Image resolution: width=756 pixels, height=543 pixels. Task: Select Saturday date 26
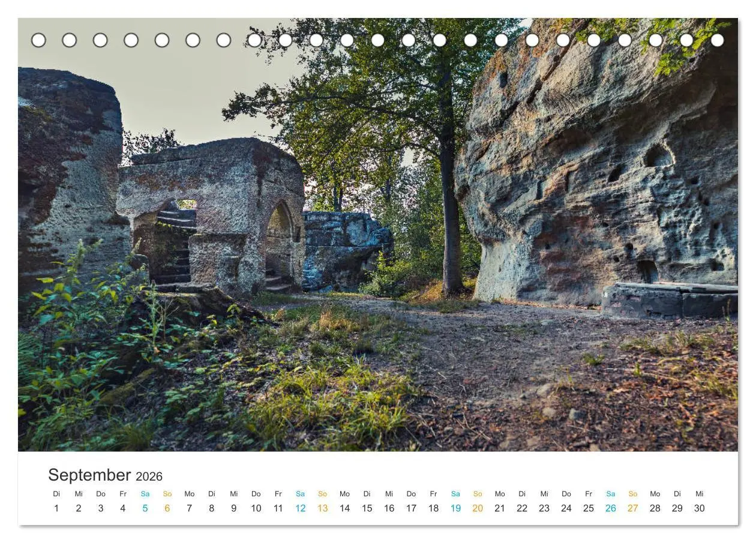coord(611,508)
